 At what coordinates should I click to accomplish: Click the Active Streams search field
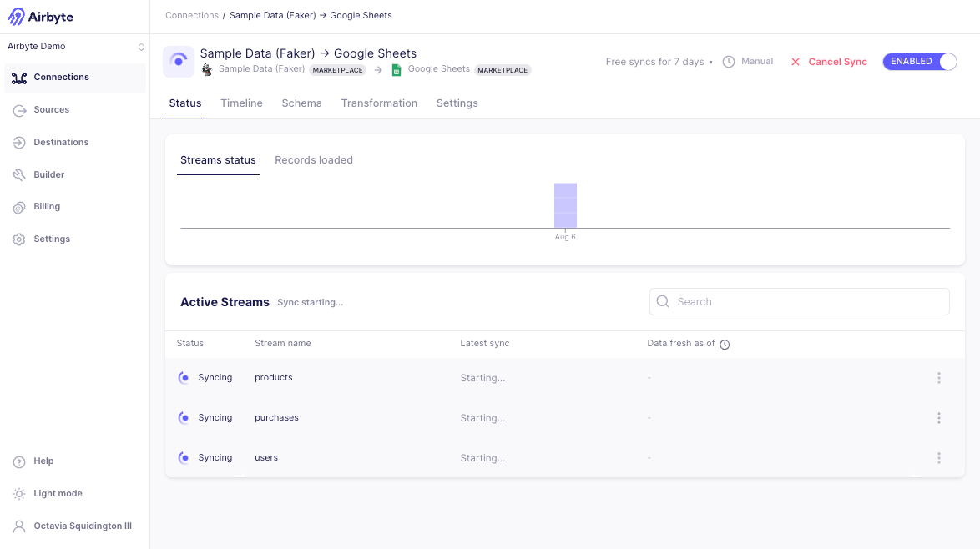click(799, 301)
